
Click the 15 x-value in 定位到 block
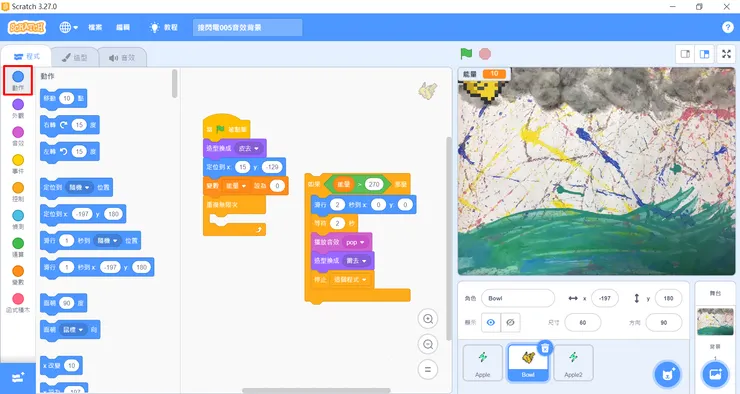pos(243,167)
